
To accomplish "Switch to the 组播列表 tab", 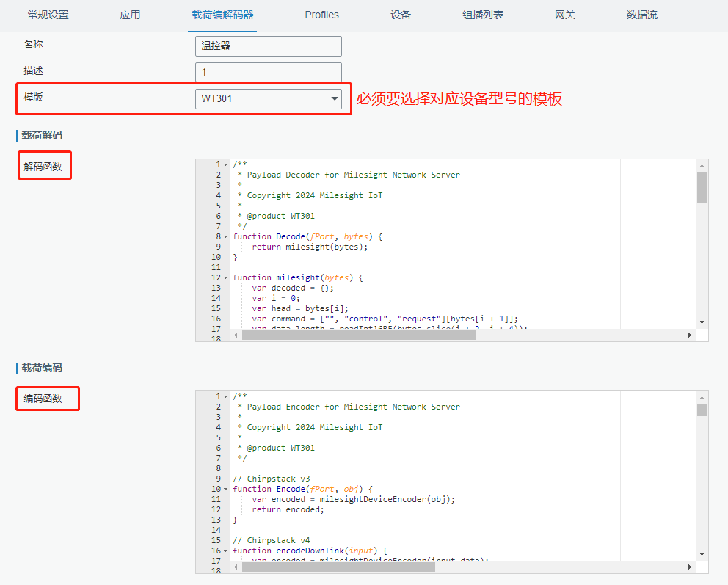I will [x=483, y=15].
